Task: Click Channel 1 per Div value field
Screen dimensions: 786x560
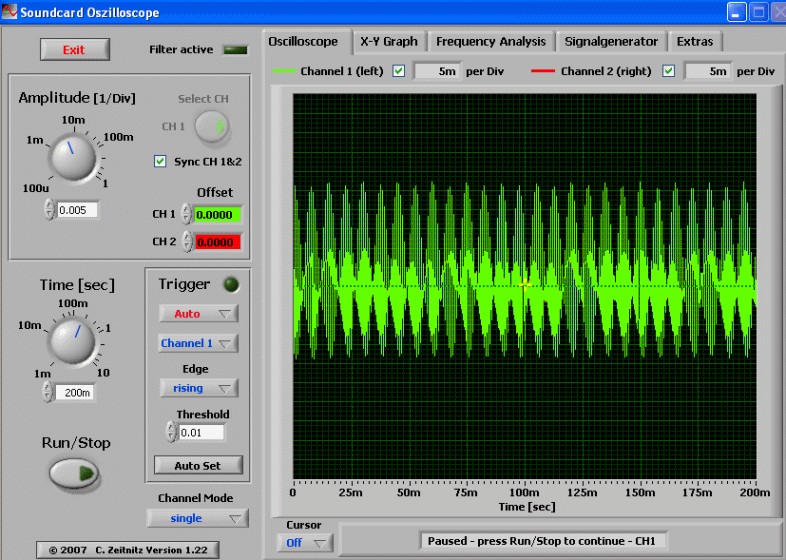Action: (x=437, y=71)
